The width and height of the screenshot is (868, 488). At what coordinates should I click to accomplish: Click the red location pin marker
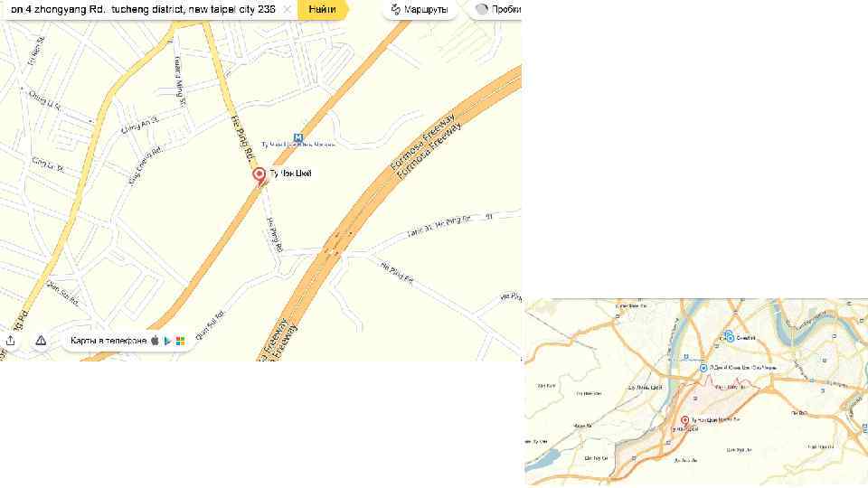tap(259, 176)
